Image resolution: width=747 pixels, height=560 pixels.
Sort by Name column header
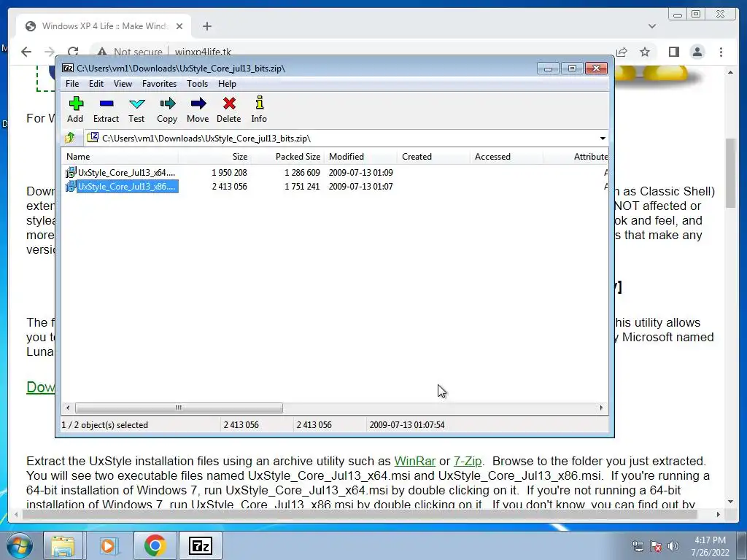click(x=120, y=157)
